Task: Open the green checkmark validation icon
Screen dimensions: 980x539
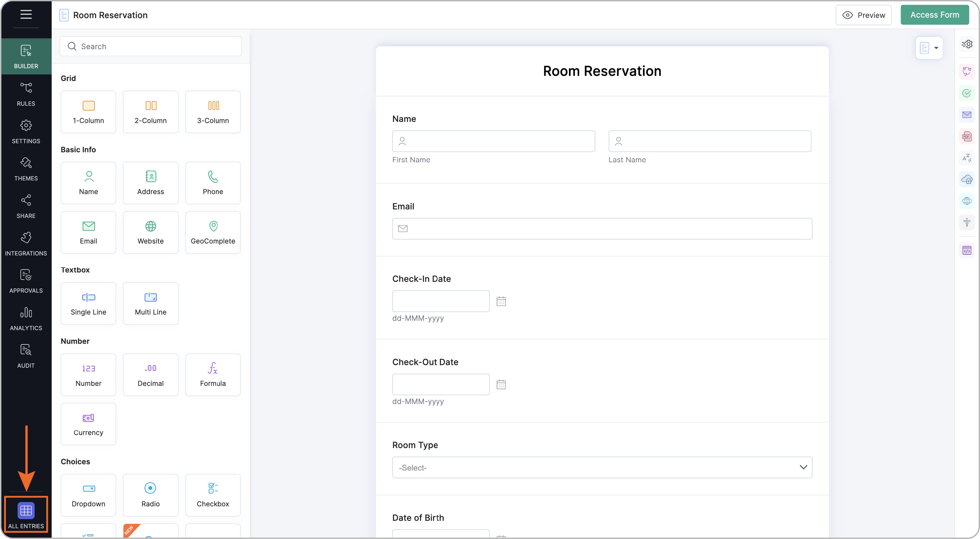Action: point(967,93)
